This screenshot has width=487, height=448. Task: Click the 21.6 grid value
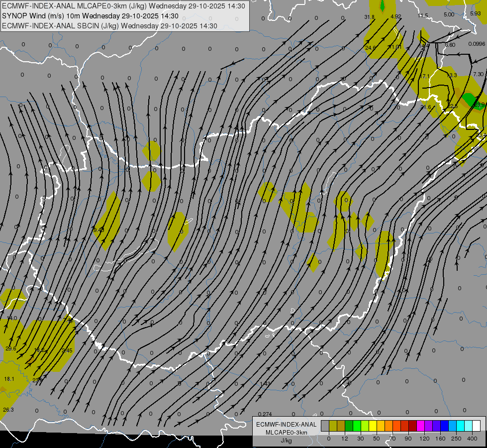(x=426, y=107)
